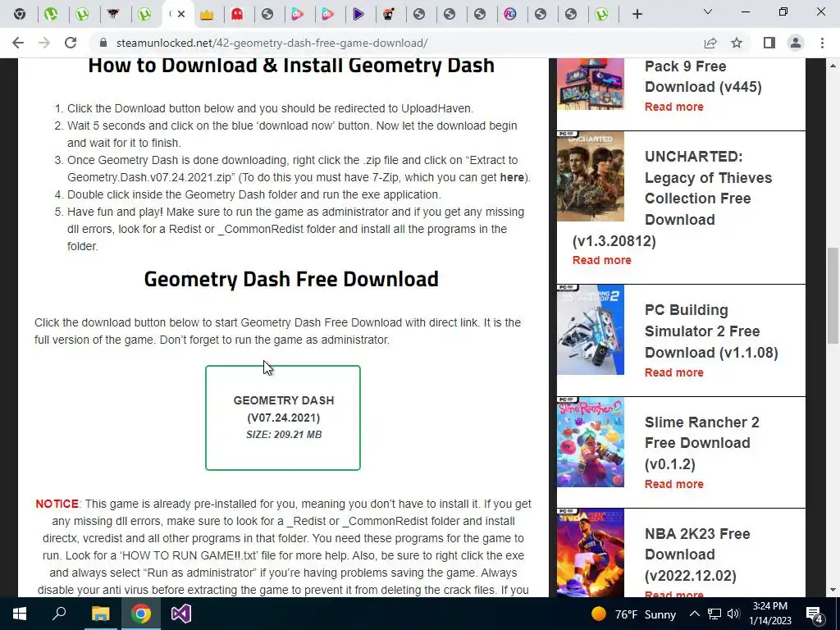Screen dimensions: 840x630
Task: Switch to the purple circle logo tab
Action: tap(510, 15)
